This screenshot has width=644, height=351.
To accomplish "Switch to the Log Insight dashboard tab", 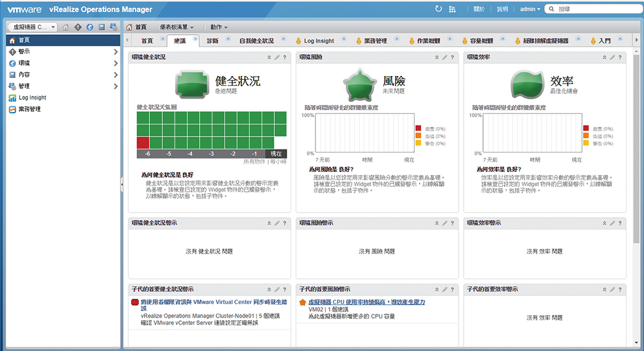I will click(319, 41).
